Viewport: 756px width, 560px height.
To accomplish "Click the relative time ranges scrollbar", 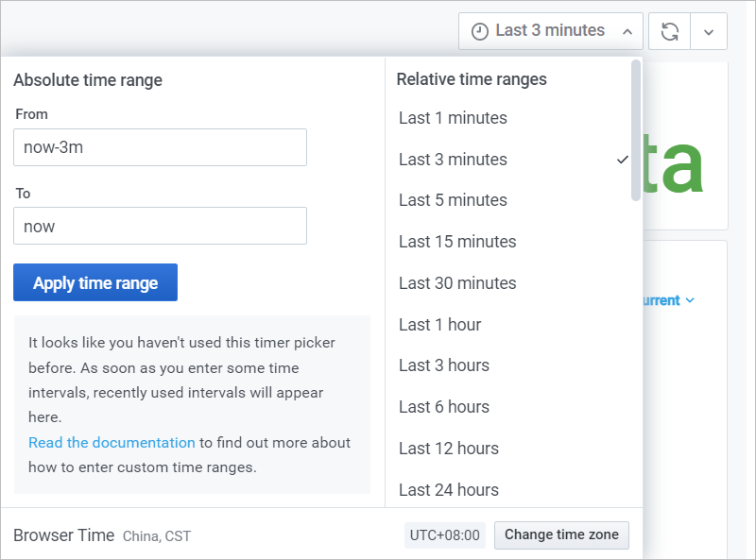I will click(636, 132).
